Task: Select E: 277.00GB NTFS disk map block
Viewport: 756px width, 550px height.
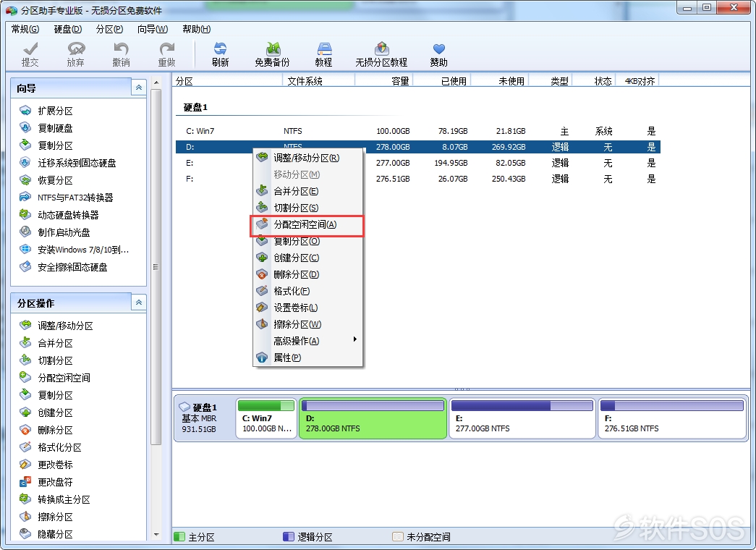Action: click(x=522, y=418)
